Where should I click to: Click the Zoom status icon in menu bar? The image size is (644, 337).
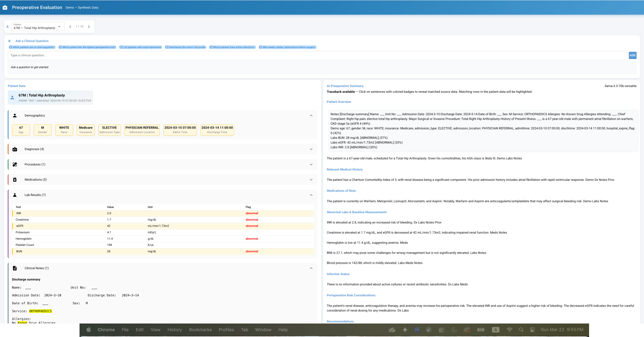[417, 330]
